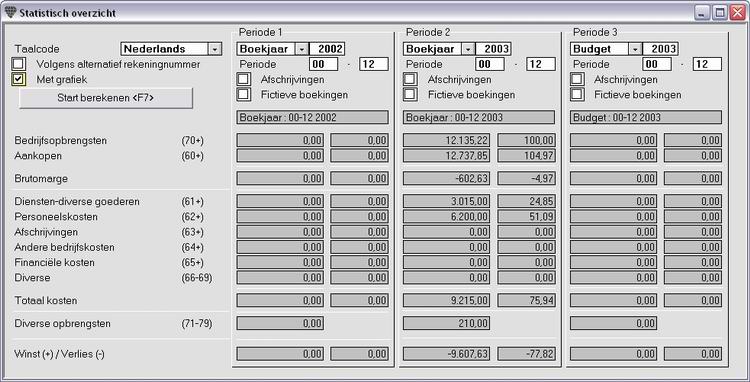750x382 pixels.
Task: Click the year 2002 field in Periode 1
Action: (x=327, y=49)
